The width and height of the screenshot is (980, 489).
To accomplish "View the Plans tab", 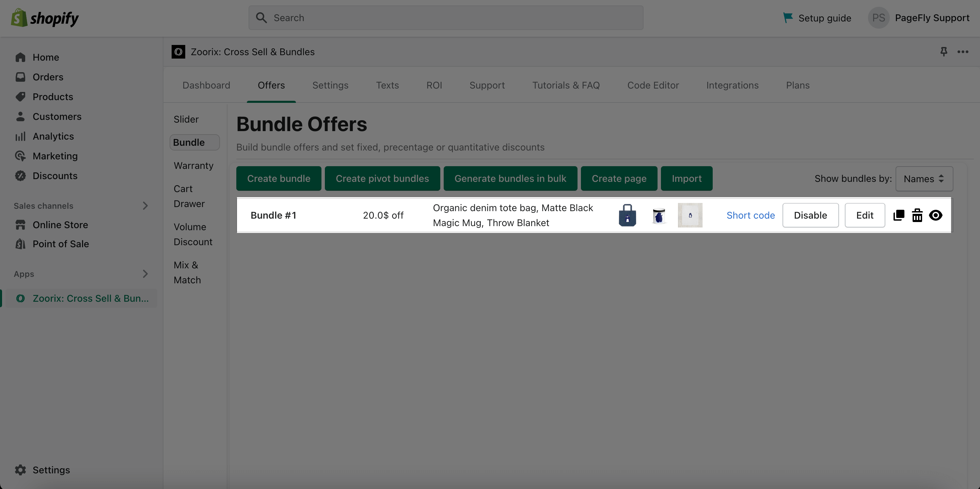I will coord(798,85).
